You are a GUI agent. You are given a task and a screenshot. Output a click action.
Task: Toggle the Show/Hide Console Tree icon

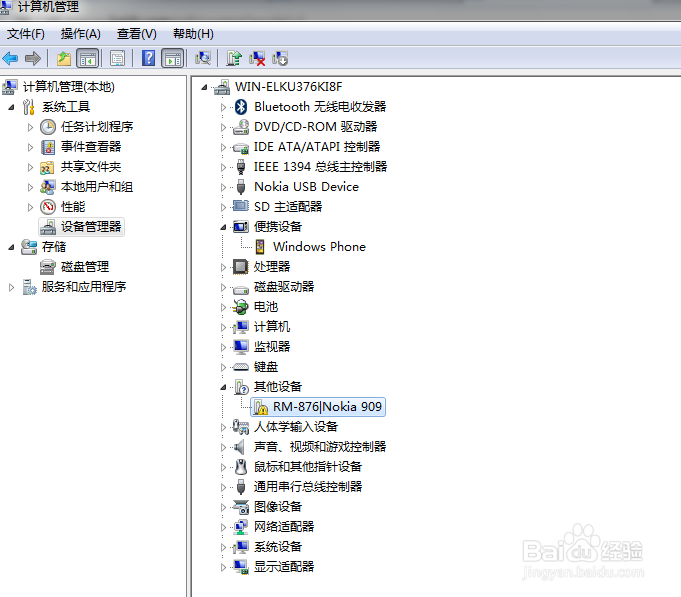88,58
